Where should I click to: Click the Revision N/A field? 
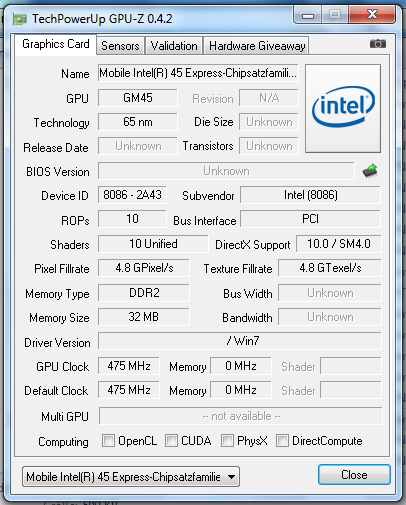269,98
